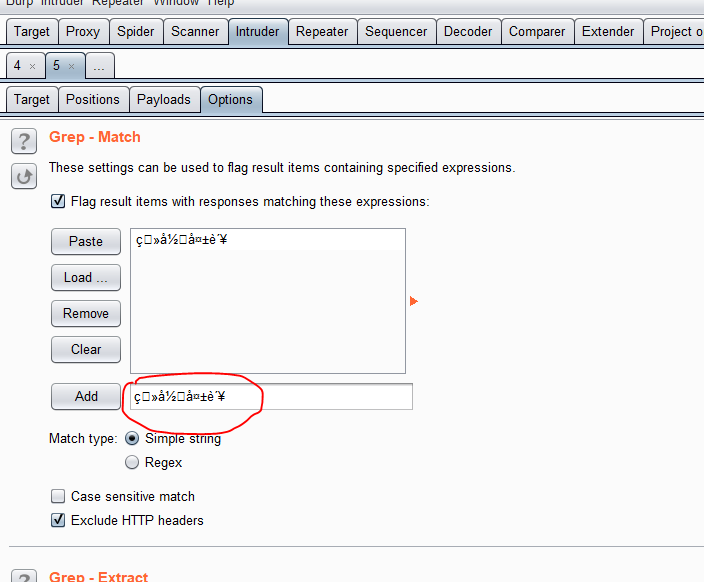
Task: Uncheck Exclude HTTP headers
Action: 58,520
